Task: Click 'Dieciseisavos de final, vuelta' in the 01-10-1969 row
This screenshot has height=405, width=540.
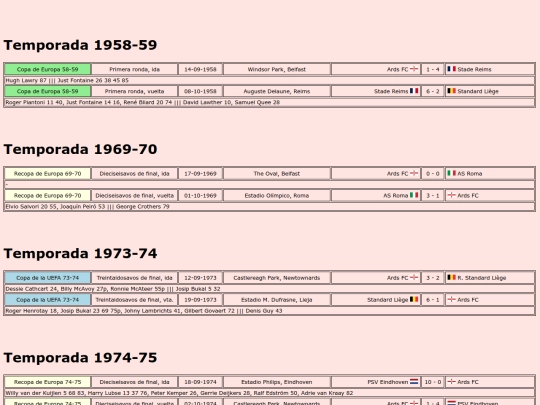Action: pyautogui.click(x=134, y=196)
